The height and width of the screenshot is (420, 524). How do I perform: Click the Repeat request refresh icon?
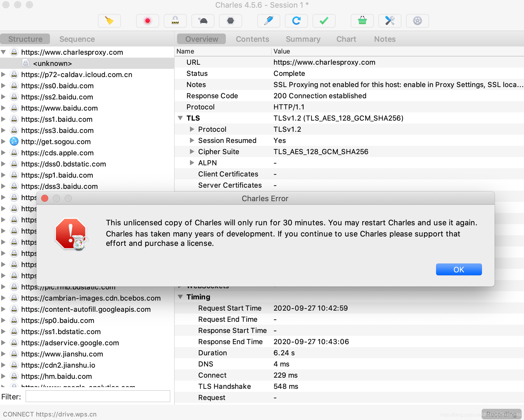tap(296, 21)
